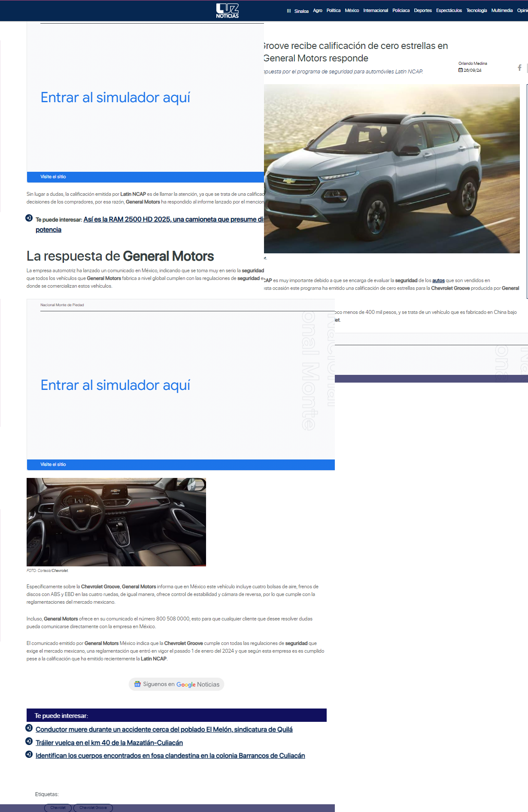Image resolution: width=528 pixels, height=812 pixels.
Task: Click the Te puede interesar header bar
Action: 176,715
